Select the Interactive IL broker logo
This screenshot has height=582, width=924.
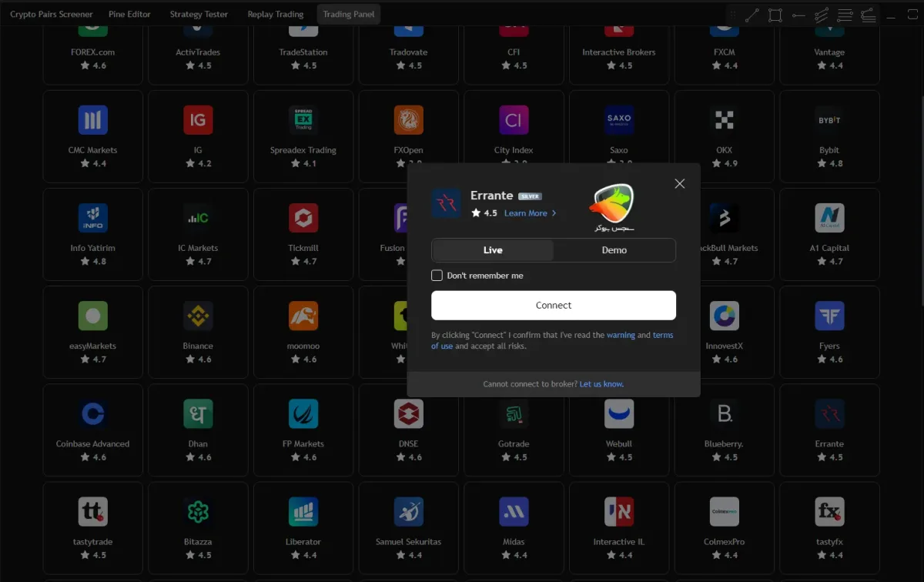619,511
